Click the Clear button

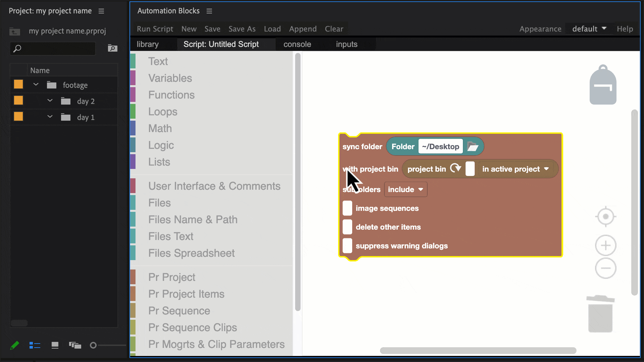(334, 29)
